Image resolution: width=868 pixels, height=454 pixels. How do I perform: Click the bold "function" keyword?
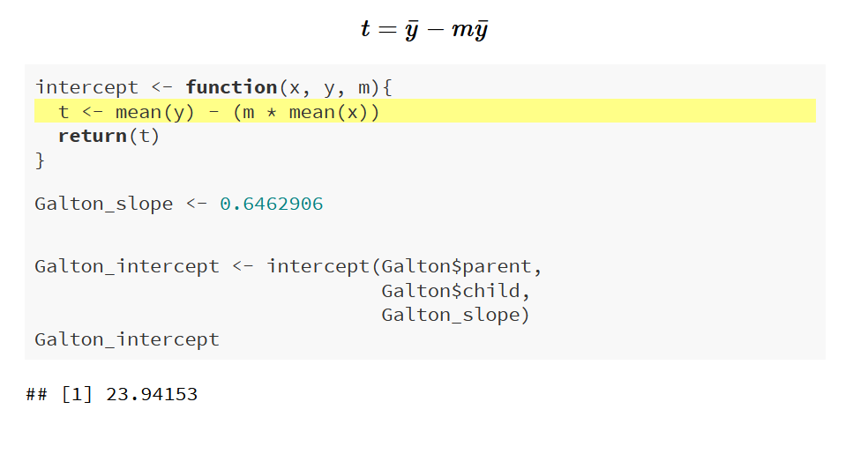click(x=231, y=87)
